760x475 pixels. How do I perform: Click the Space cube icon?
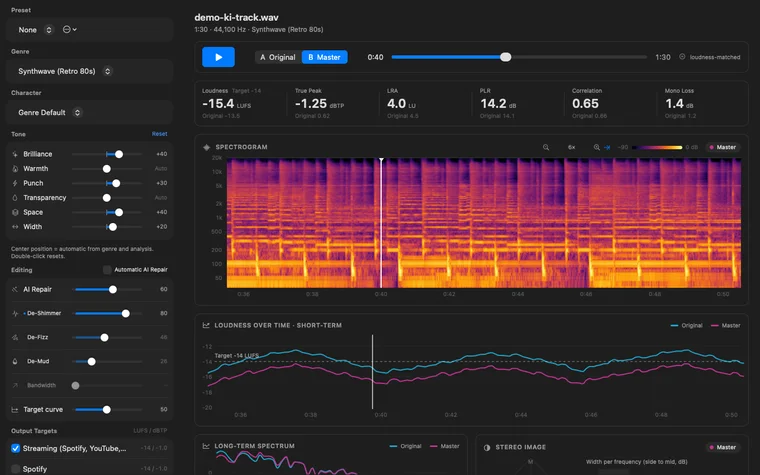(15, 212)
